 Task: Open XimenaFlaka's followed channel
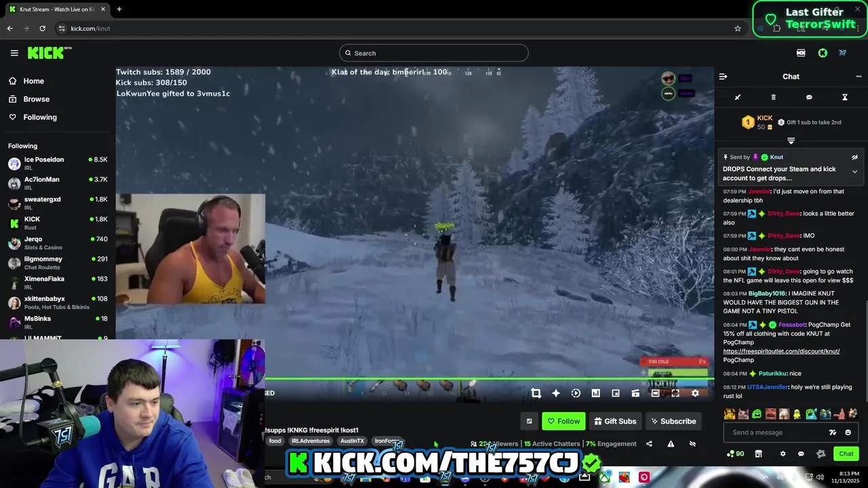(x=57, y=282)
